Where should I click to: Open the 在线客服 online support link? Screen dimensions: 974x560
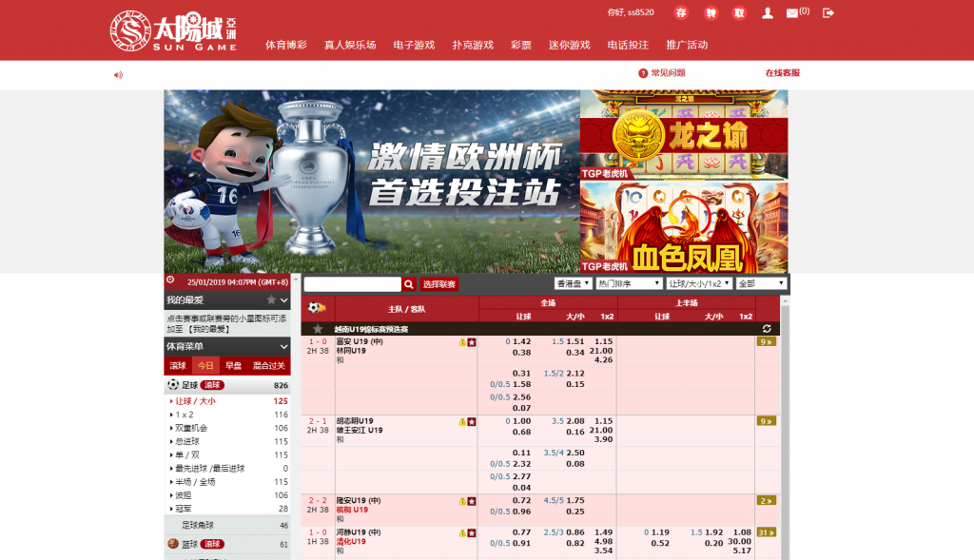782,73
